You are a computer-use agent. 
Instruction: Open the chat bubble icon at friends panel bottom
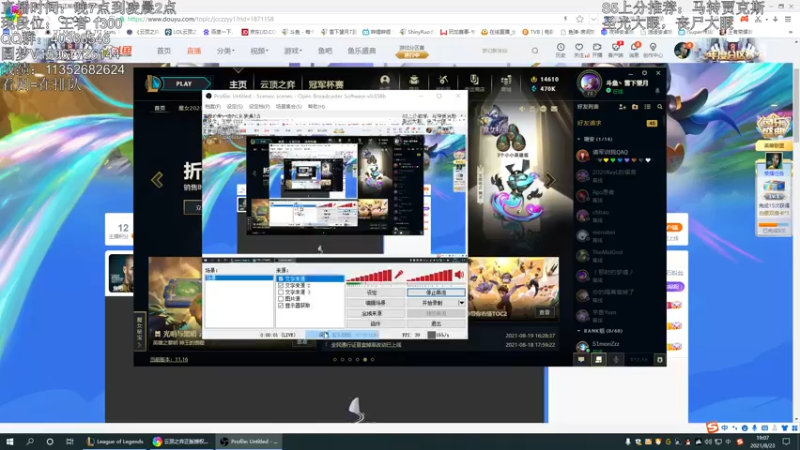pyautogui.click(x=581, y=360)
